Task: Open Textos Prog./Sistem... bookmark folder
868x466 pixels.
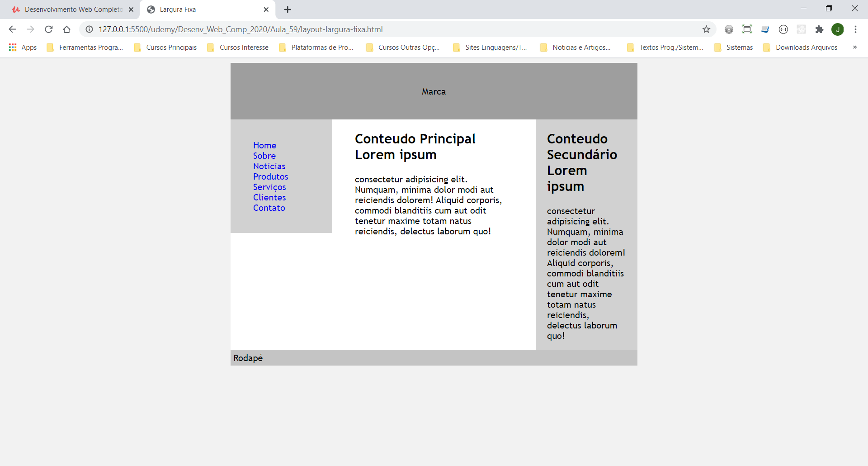Action: click(665, 48)
